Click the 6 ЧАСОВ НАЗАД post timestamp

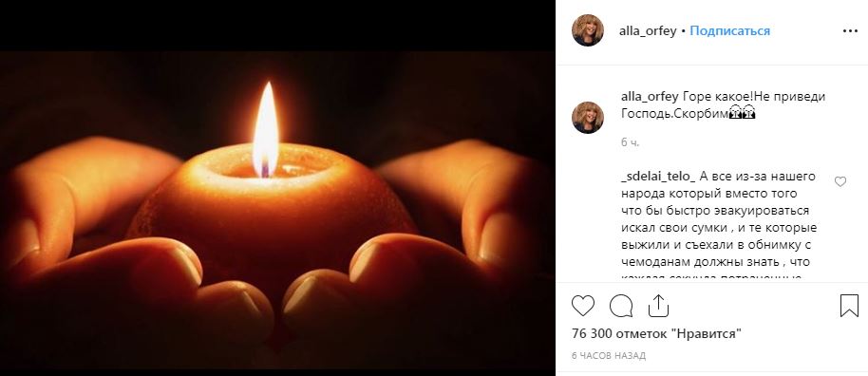[609, 355]
